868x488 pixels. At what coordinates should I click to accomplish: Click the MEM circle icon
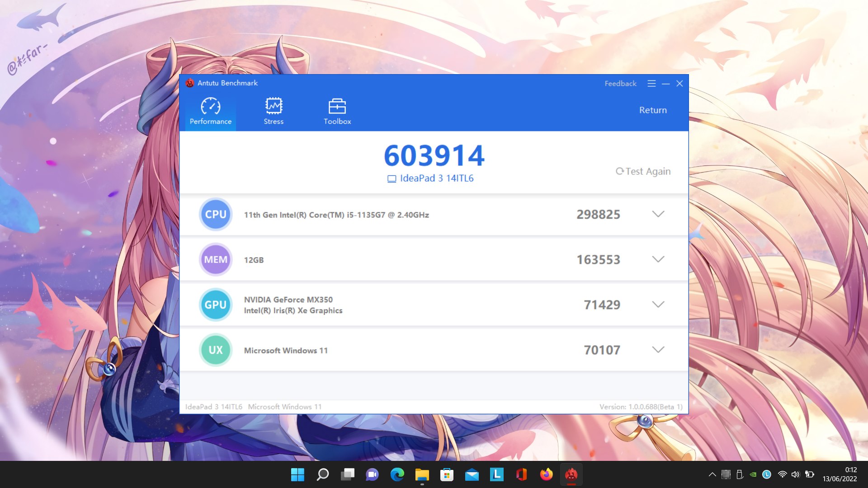click(216, 259)
